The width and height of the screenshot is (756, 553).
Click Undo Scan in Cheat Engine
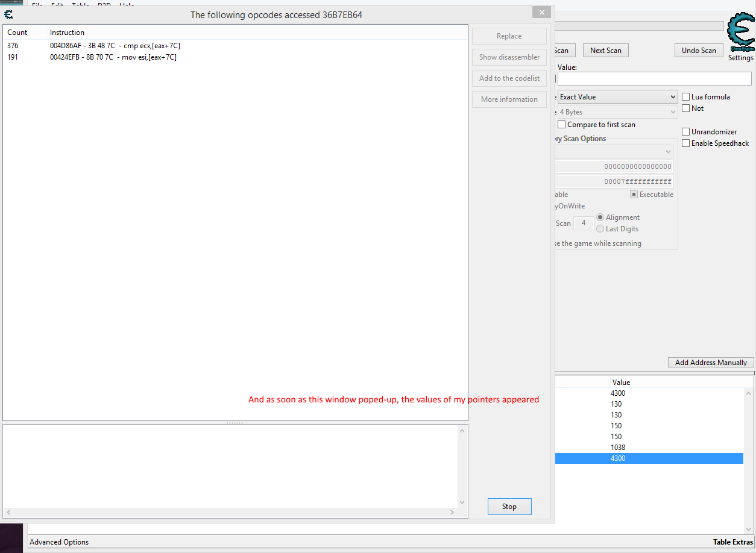pyautogui.click(x=699, y=51)
